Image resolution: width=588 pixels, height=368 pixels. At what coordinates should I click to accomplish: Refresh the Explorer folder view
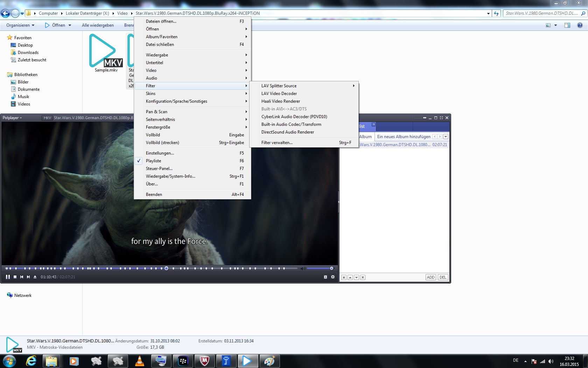click(x=496, y=13)
